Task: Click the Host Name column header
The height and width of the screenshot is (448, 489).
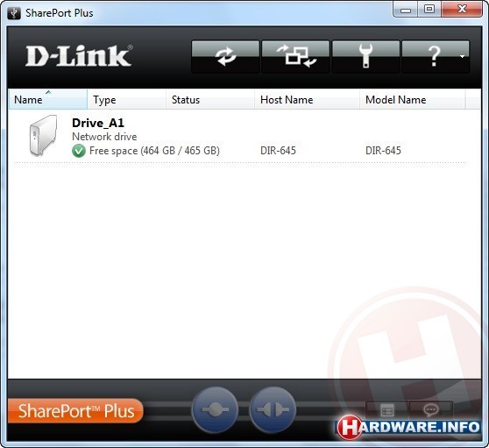Action: 307,100
